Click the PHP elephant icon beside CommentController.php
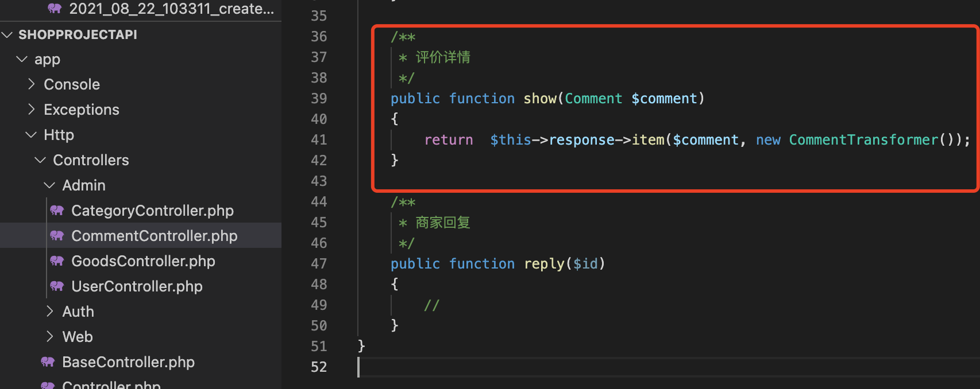980x389 pixels. (57, 236)
